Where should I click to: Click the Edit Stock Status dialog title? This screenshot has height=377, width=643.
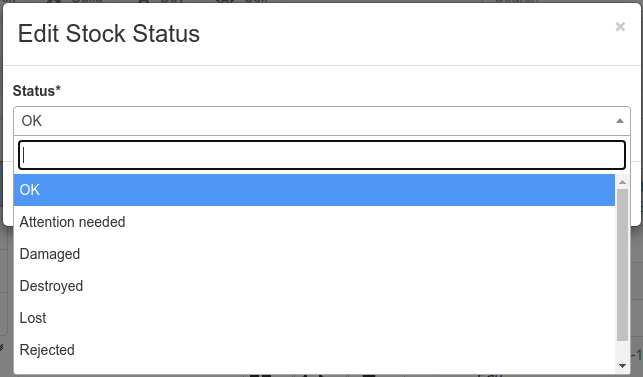109,34
